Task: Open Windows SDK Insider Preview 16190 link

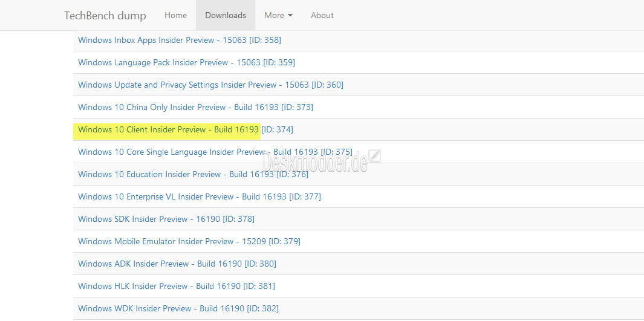Action: tap(166, 219)
